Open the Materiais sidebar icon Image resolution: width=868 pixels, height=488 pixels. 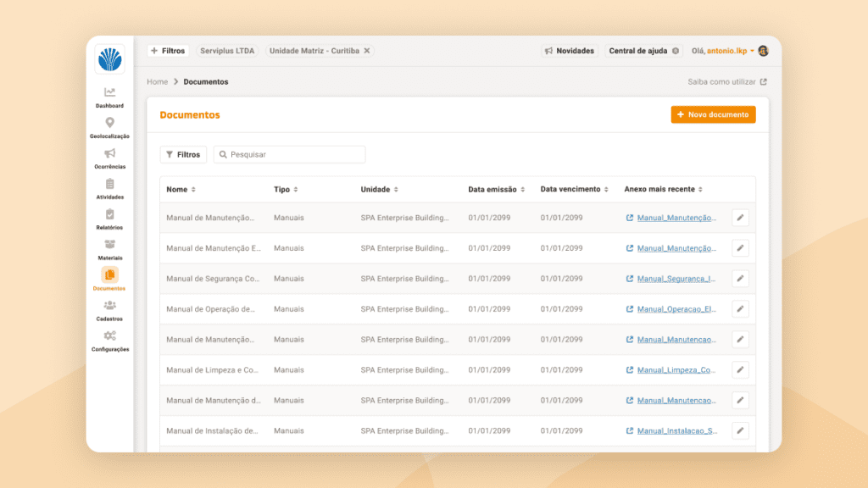109,245
